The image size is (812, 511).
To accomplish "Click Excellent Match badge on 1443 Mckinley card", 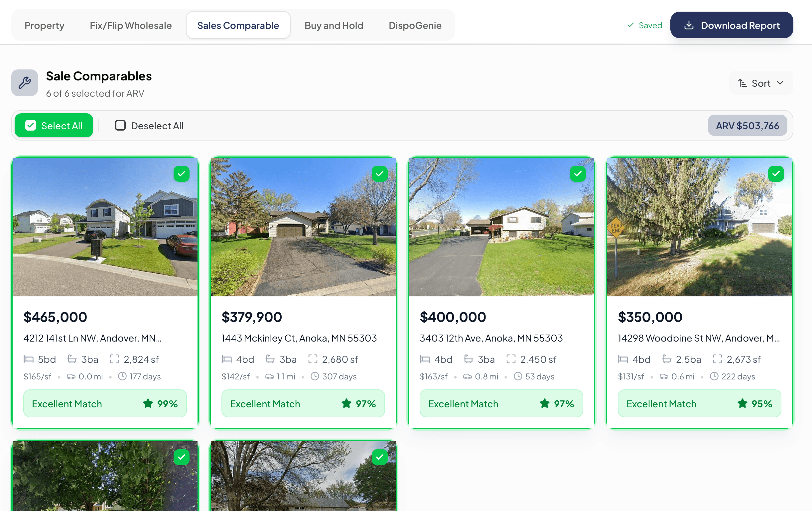I will 303,404.
